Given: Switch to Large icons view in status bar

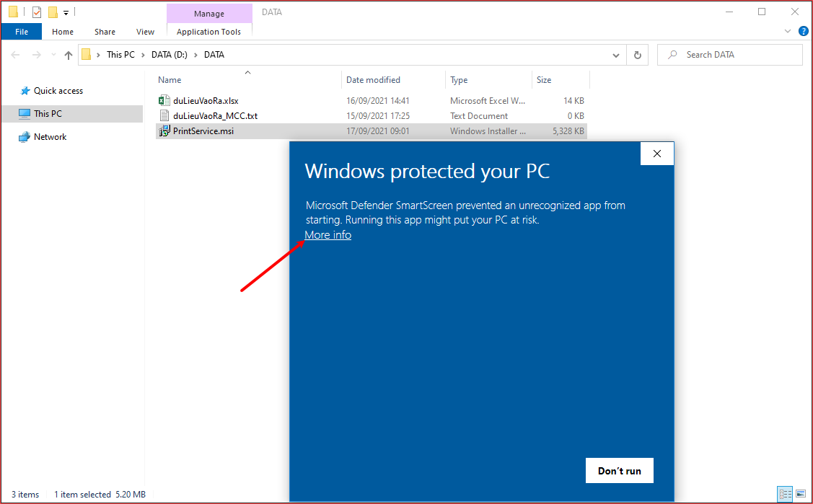Looking at the screenshot, I should point(801,494).
